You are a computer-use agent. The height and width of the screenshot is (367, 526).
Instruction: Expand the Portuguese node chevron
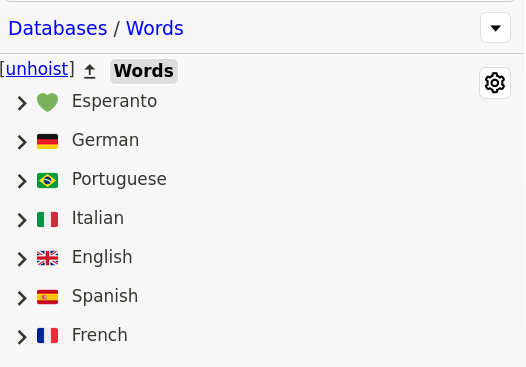pyautogui.click(x=22, y=181)
